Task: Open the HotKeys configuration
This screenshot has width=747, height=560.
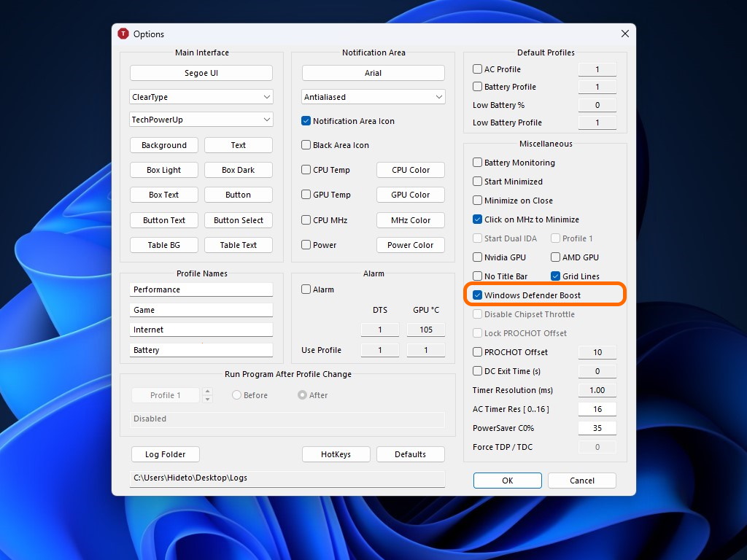Action: [x=336, y=454]
